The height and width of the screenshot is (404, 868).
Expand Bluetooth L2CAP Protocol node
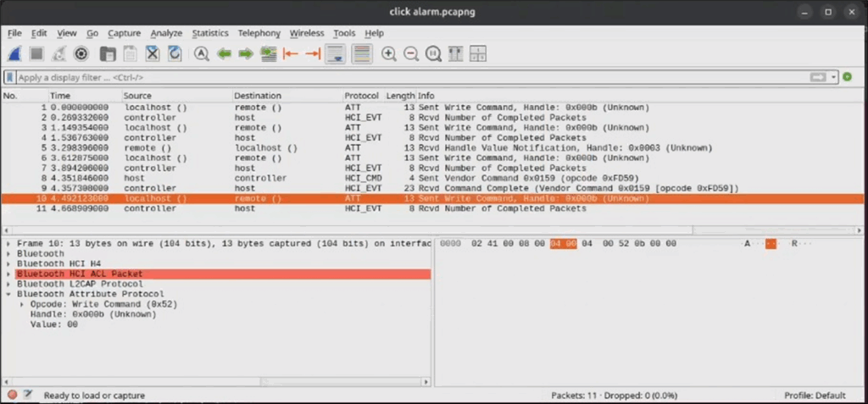pyautogui.click(x=8, y=284)
